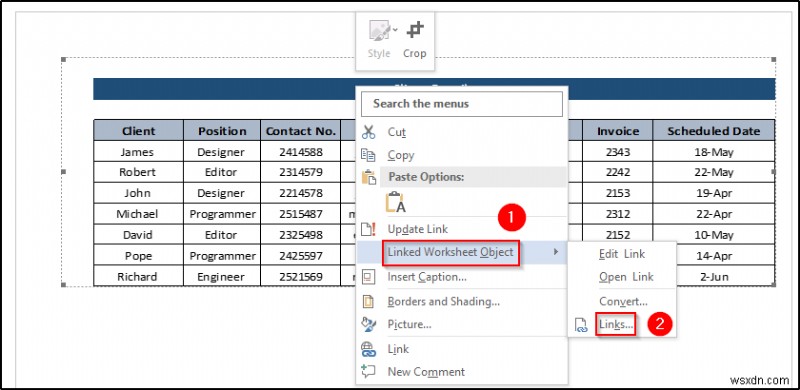Expand the Linked Worksheet Object arrow
The height and width of the screenshot is (390, 800).
pyautogui.click(x=556, y=252)
